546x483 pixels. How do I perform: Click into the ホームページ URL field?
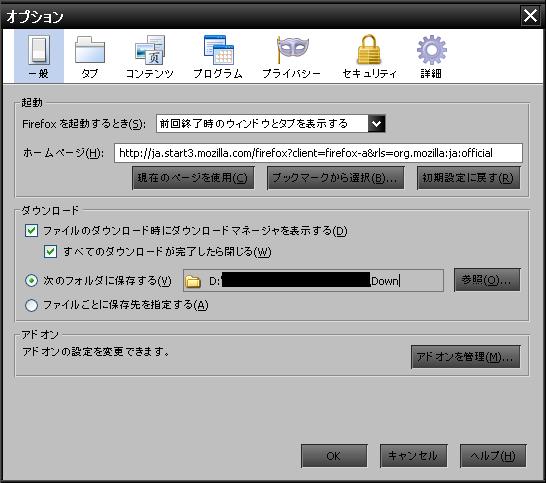coord(318,153)
